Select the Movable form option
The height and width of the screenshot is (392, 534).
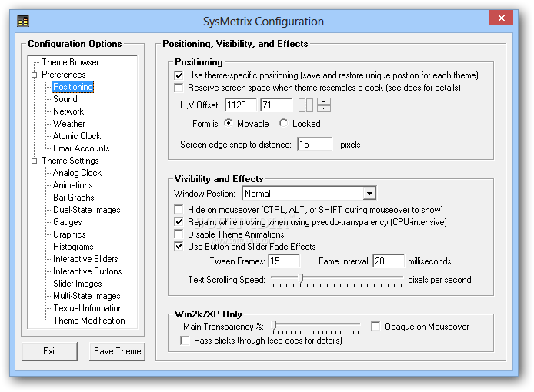click(x=229, y=123)
